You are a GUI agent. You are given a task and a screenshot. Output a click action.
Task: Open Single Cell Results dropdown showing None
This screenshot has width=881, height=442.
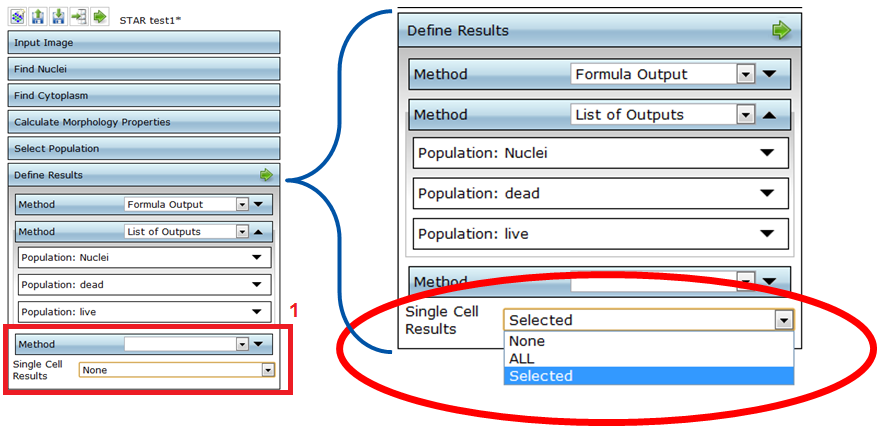point(267,370)
